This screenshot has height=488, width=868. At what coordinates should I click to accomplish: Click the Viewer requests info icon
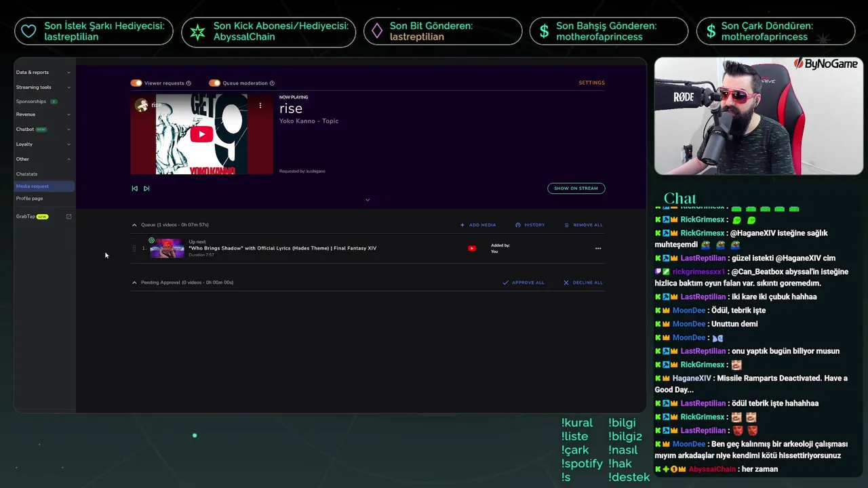pyautogui.click(x=189, y=83)
